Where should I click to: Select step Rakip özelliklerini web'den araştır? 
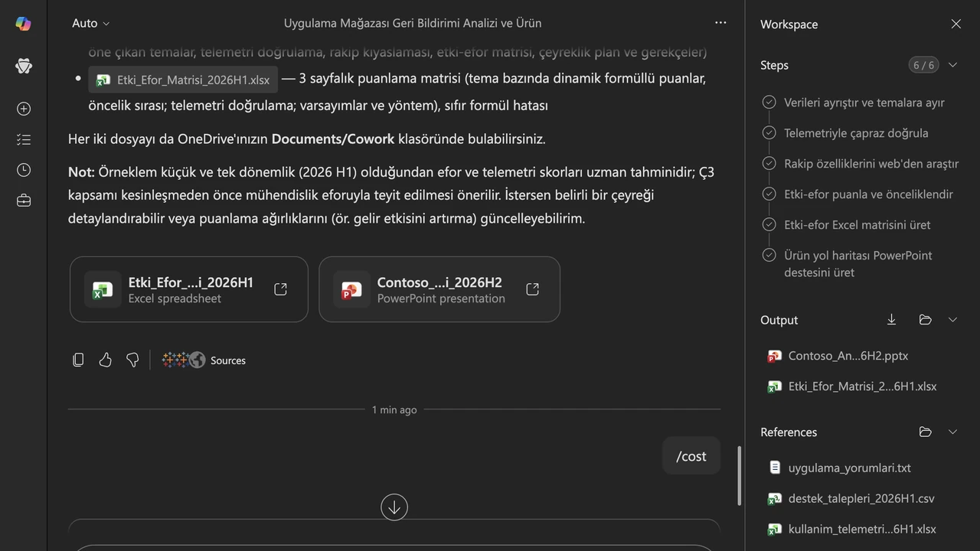(871, 164)
